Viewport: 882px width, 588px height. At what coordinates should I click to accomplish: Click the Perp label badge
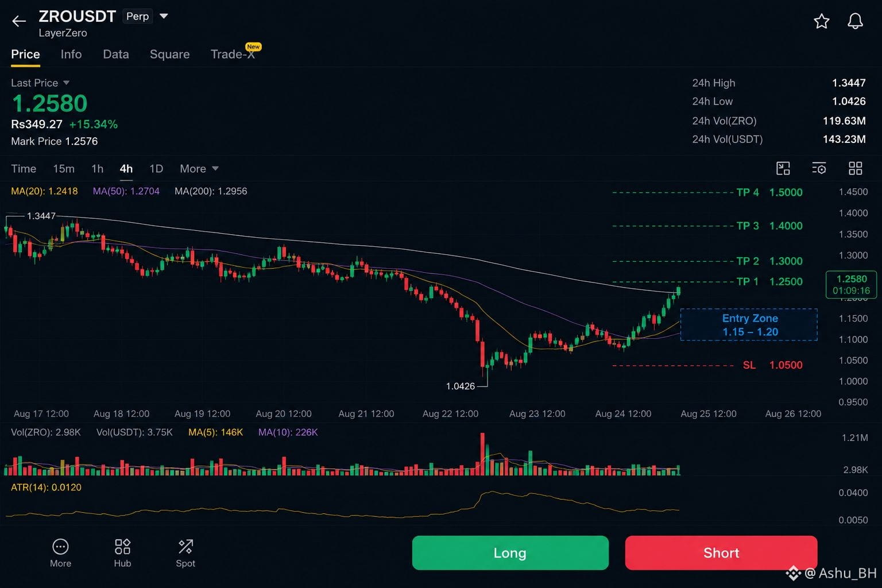click(138, 16)
